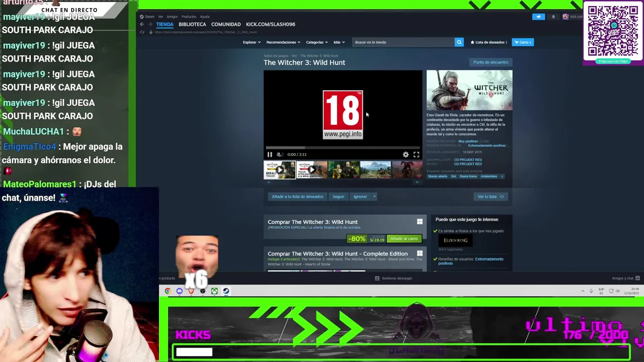Image resolution: width=644 pixels, height=362 pixels.
Task: Open the Elden Ring similar game tile
Action: point(455,240)
